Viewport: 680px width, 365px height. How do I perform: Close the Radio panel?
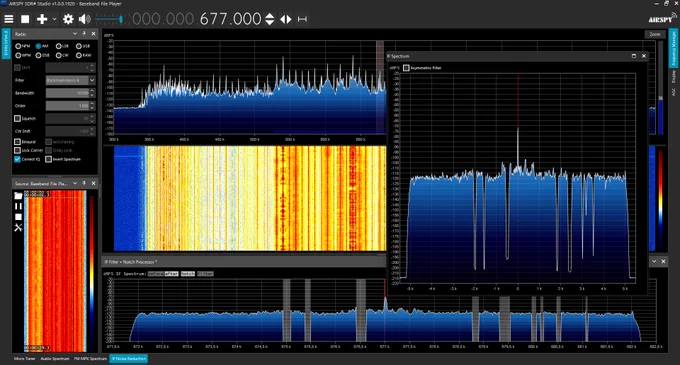click(x=93, y=33)
